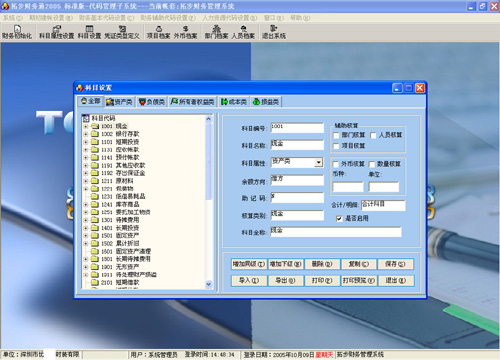Expand the 1001 现金 tree node
Screen dimensions: 500x360
pyautogui.click(x=86, y=126)
